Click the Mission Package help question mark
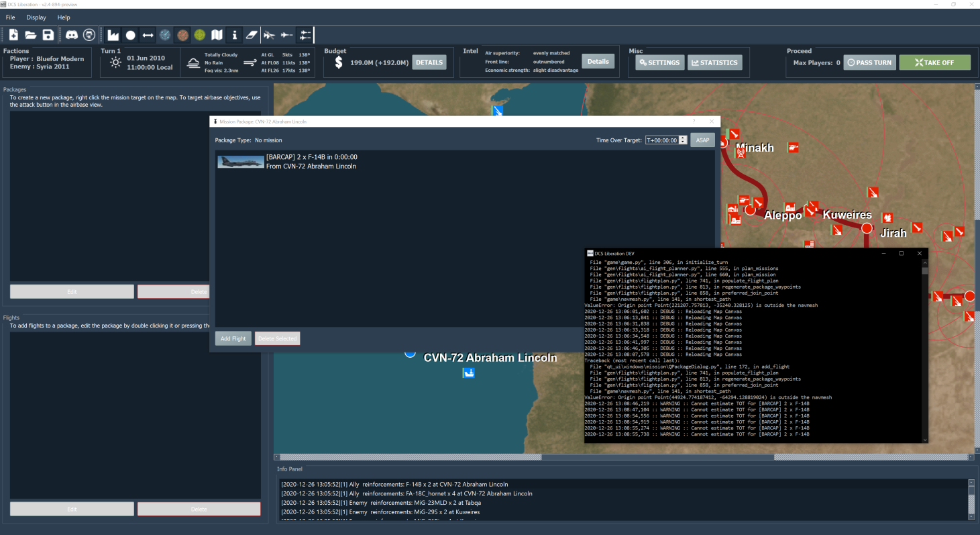 click(x=694, y=121)
